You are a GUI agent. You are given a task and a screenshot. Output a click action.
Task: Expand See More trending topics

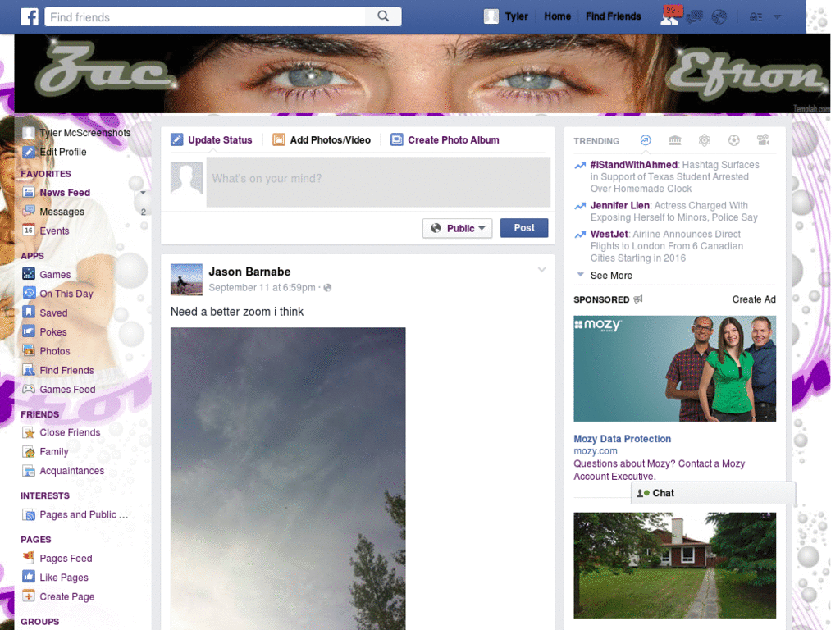(610, 276)
